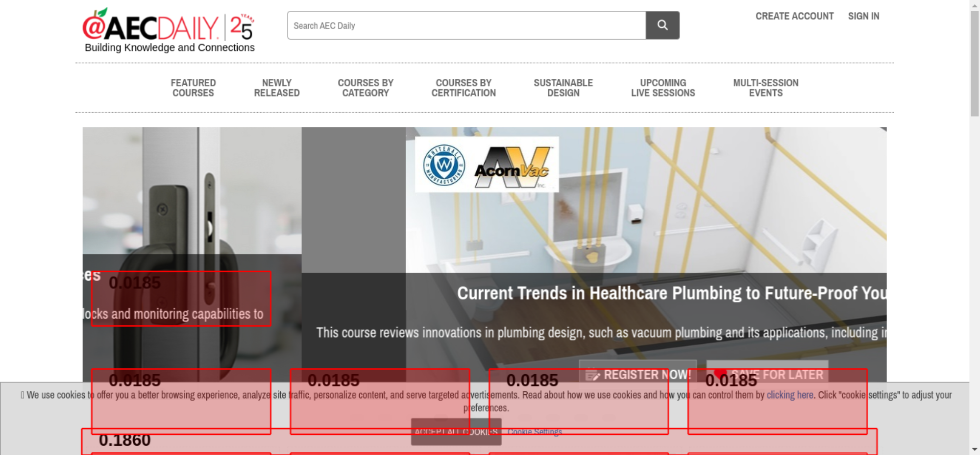
Task: Expand Courses By Certification menu
Action: 464,88
